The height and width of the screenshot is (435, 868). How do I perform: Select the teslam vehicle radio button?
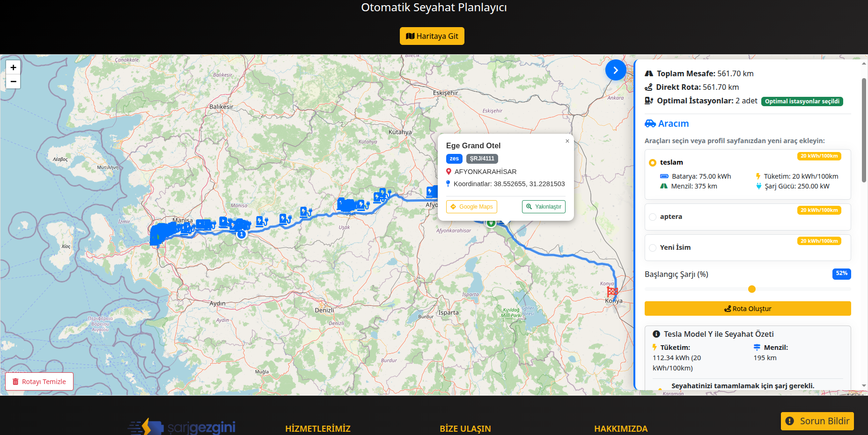pyautogui.click(x=653, y=163)
